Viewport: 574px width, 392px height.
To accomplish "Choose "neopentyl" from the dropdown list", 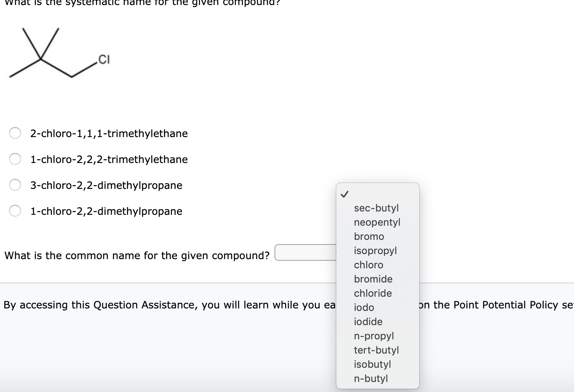I will tap(377, 222).
